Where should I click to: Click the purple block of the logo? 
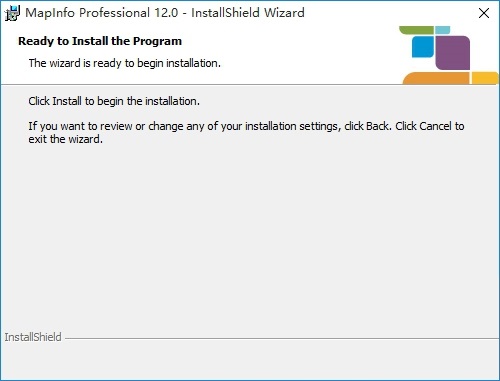click(452, 52)
